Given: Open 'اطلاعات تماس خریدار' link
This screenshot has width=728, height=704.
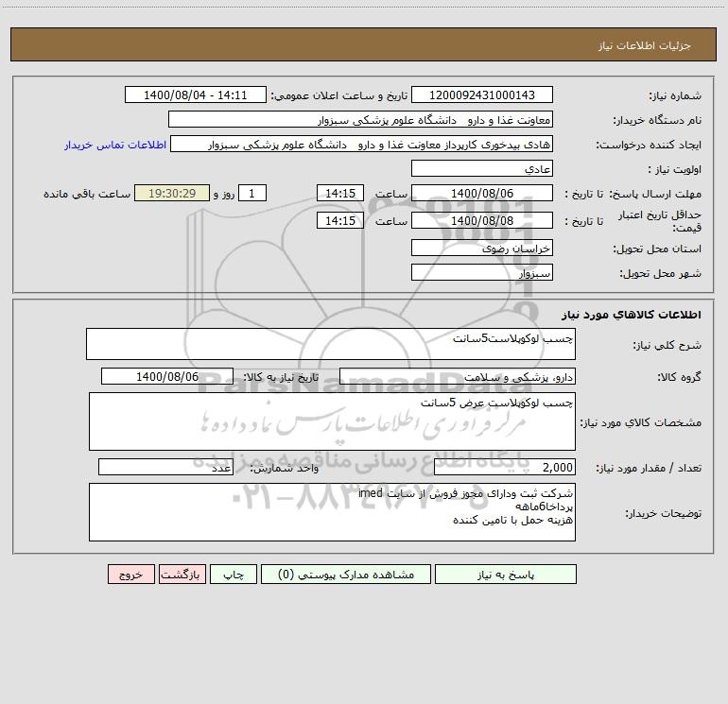Looking at the screenshot, I should [x=115, y=145].
